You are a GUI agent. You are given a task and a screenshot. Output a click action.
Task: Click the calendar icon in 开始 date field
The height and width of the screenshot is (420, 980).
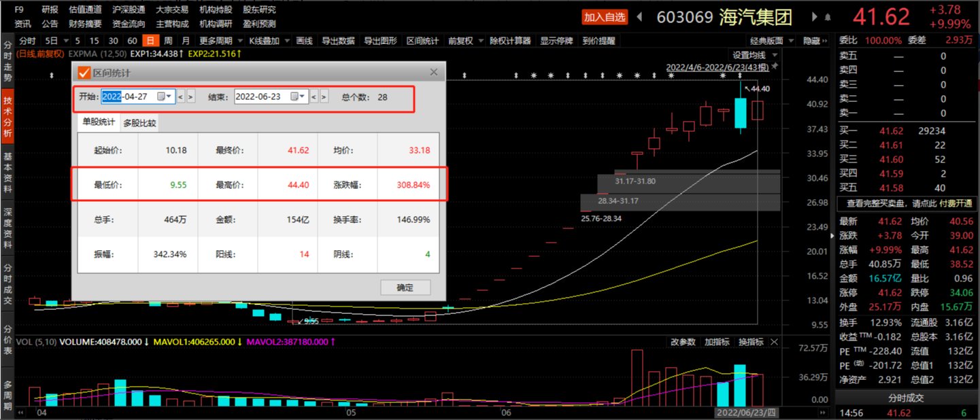161,97
